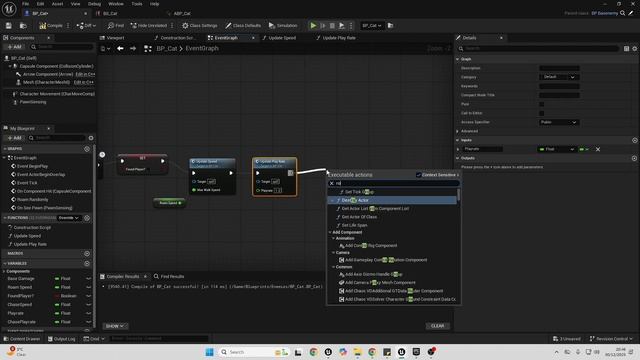
Task: Open My Blueprint settings gear icon
Action: point(91,138)
